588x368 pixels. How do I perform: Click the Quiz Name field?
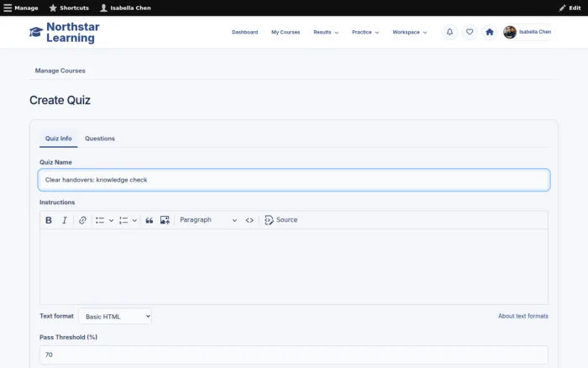point(294,180)
